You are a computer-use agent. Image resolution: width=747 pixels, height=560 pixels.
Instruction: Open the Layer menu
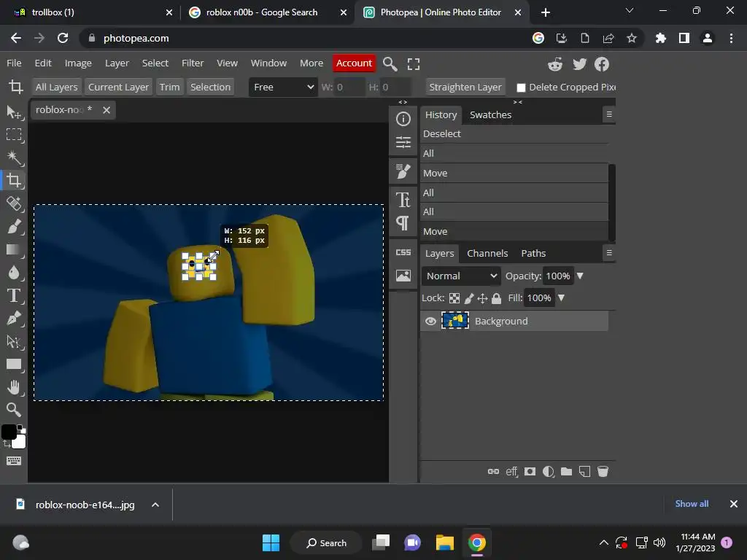coord(117,63)
